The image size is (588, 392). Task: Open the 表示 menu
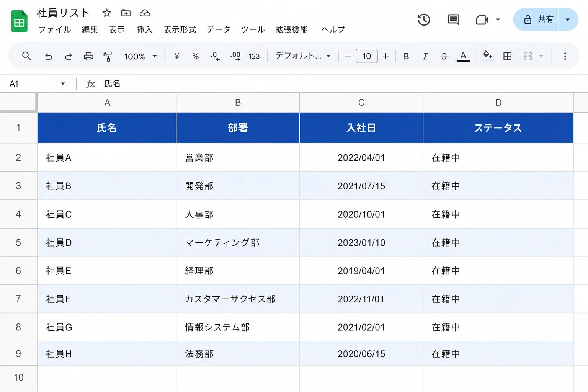(117, 29)
